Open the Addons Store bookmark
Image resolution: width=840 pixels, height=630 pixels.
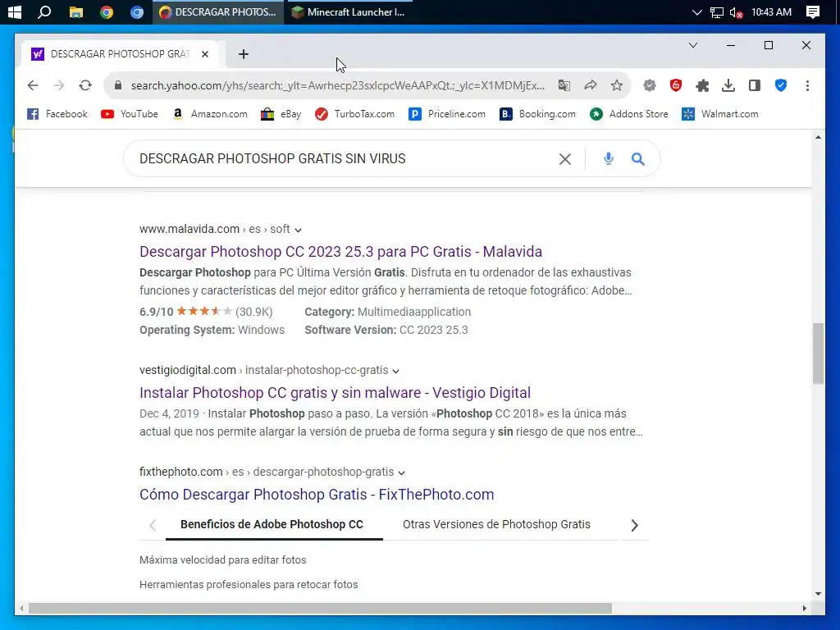pos(629,114)
